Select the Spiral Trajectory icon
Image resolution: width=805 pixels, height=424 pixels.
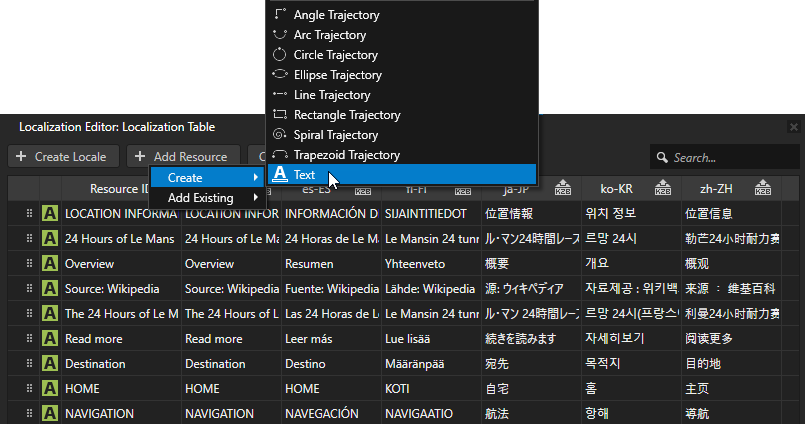(280, 135)
